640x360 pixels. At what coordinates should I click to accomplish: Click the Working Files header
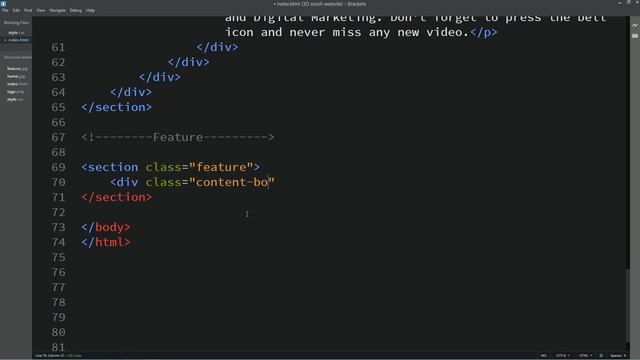pyautogui.click(x=16, y=22)
